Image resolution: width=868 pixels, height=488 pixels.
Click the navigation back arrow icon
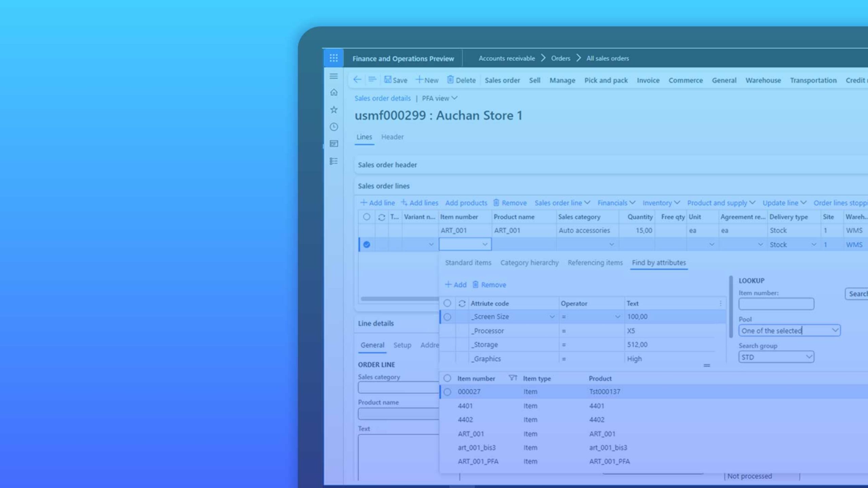tap(357, 80)
